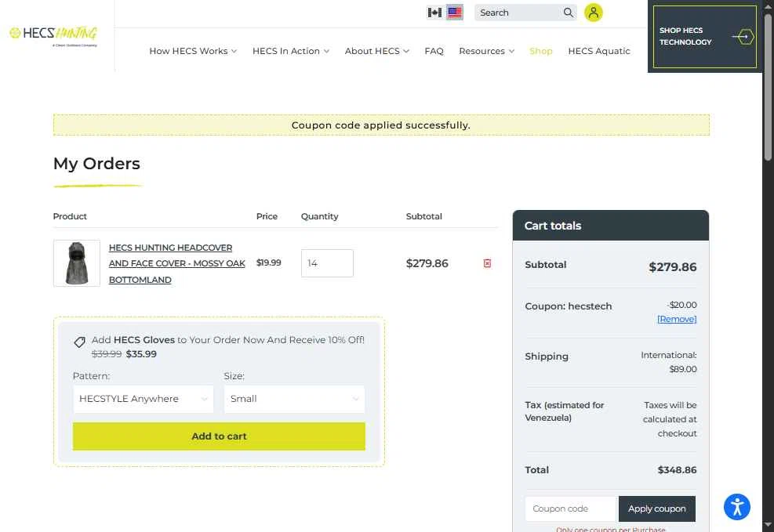
Task: Click the Shop HECS Technology button
Action: (704, 37)
